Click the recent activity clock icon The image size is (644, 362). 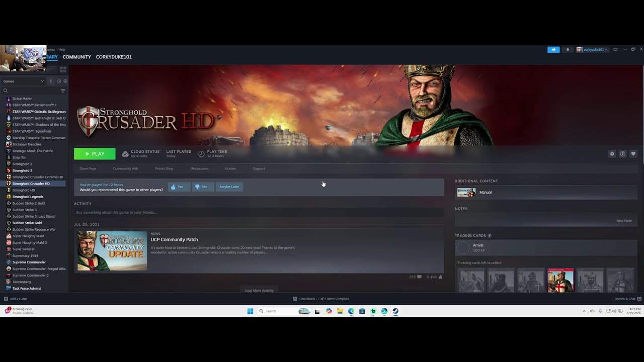pyautogui.click(x=59, y=81)
